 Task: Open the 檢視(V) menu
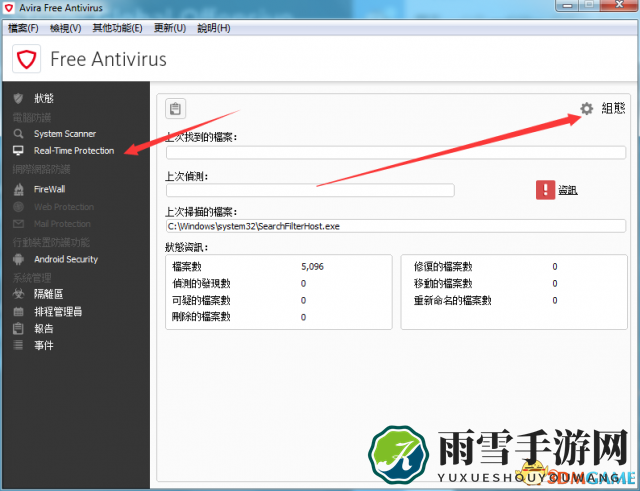tap(65, 28)
